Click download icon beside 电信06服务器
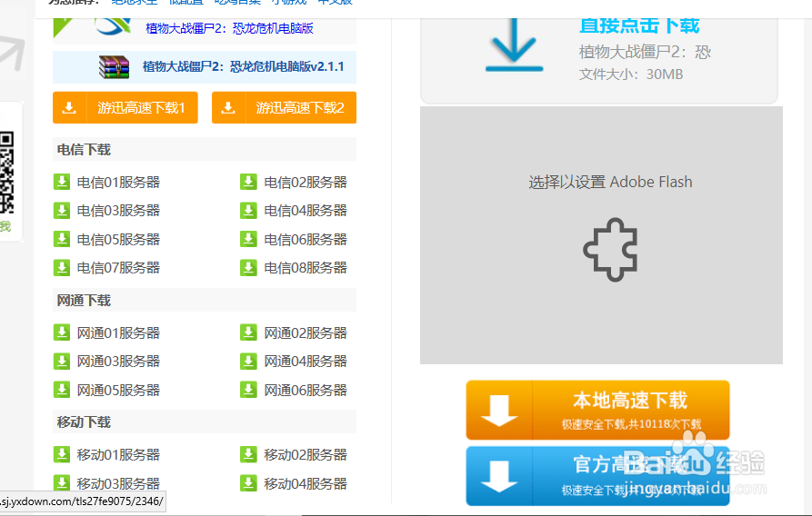Image resolution: width=812 pixels, height=516 pixels. 248,239
